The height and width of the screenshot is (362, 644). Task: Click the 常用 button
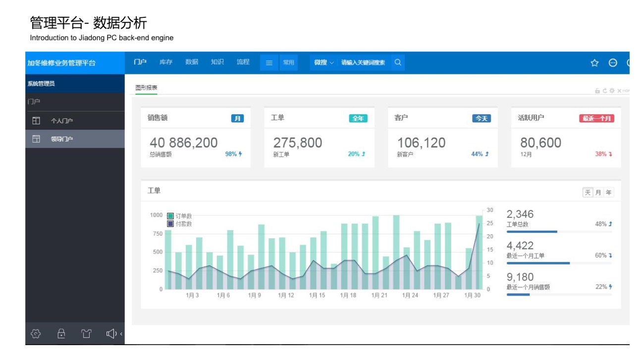pos(288,63)
